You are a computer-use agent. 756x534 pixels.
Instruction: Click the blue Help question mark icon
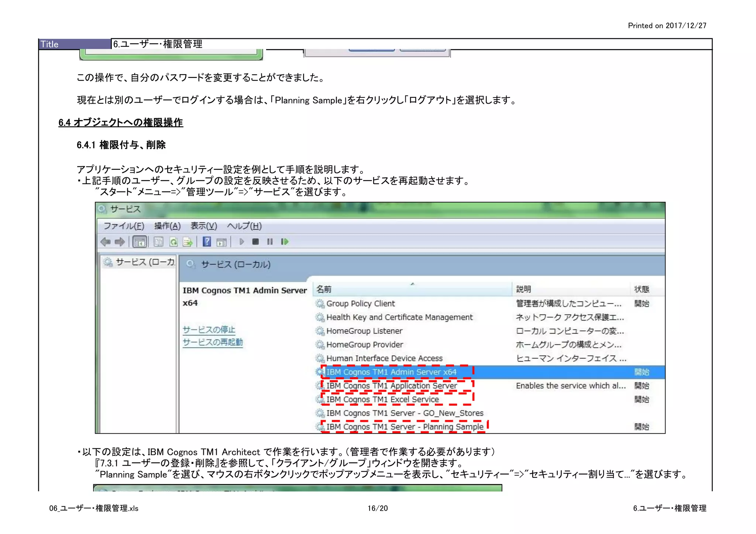tap(207, 242)
